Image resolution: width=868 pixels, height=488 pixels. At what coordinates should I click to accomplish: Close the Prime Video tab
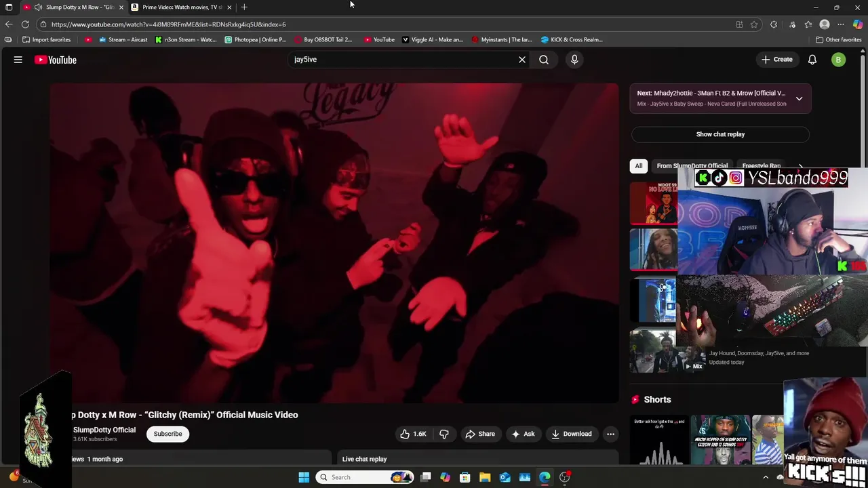click(229, 7)
